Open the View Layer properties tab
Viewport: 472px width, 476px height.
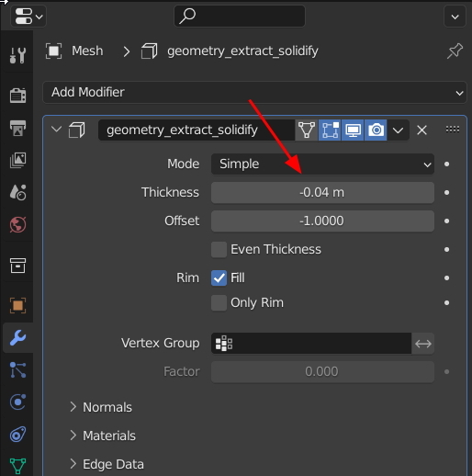coord(17,160)
